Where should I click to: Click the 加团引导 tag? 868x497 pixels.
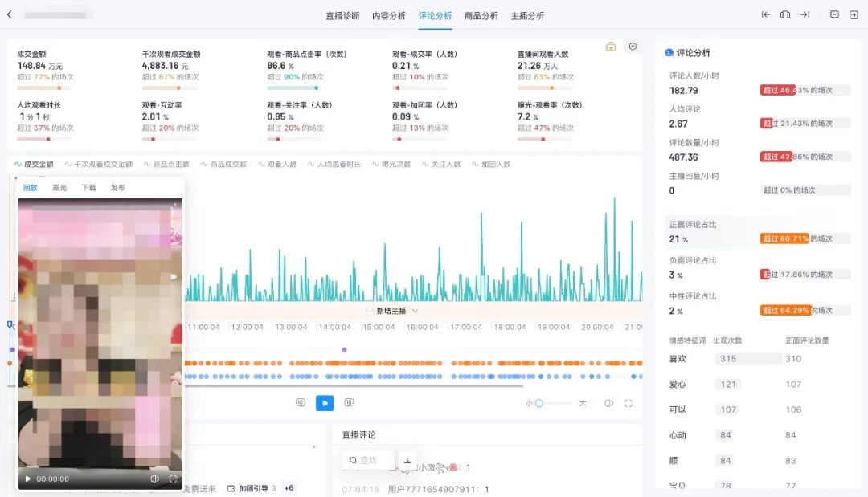pos(252,489)
